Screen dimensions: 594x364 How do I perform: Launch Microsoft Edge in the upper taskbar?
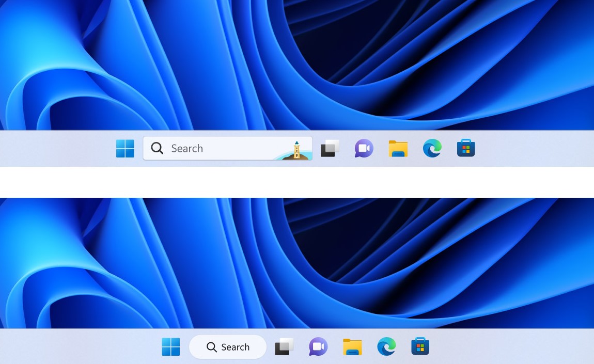point(432,148)
